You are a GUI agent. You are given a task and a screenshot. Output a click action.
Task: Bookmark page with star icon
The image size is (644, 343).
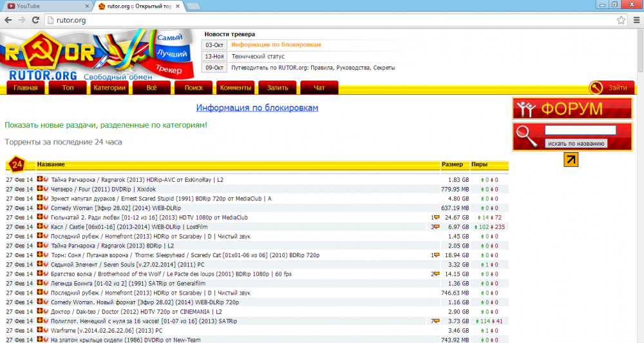(621, 20)
